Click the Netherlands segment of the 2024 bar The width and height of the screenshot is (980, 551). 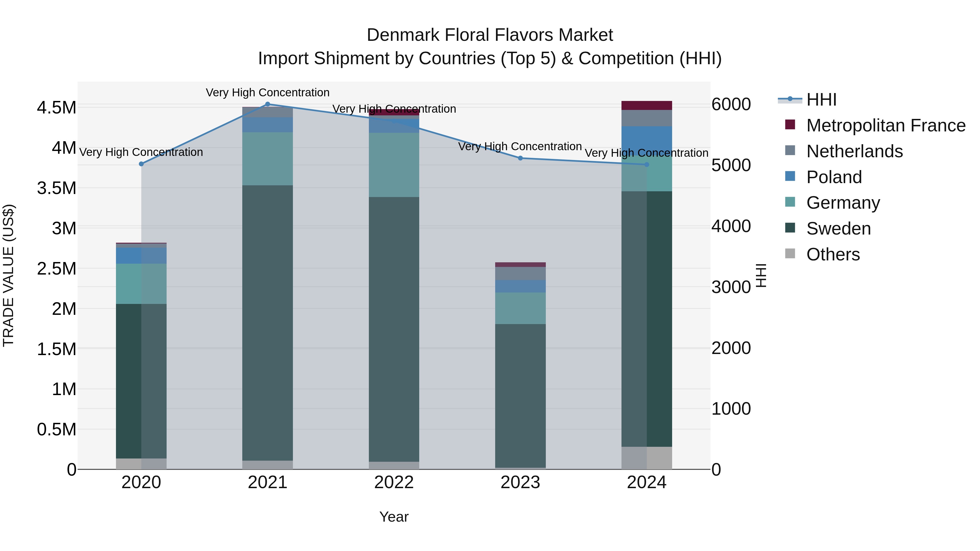point(647,118)
